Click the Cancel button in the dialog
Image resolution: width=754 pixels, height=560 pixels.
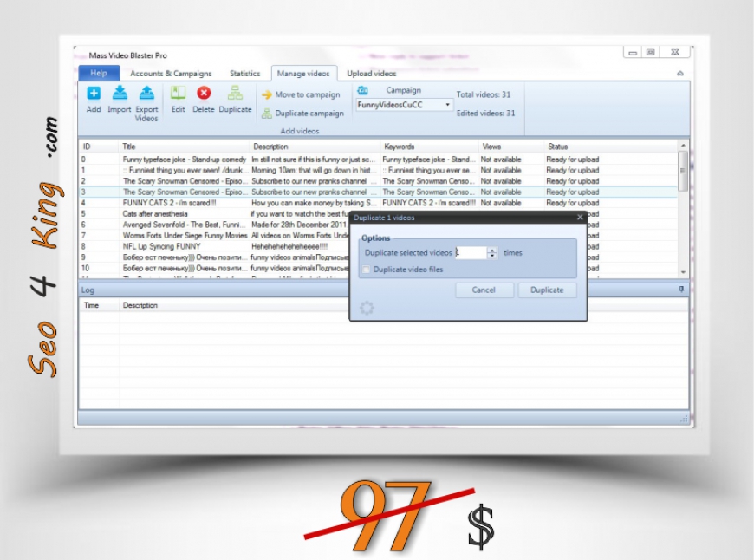click(x=484, y=290)
